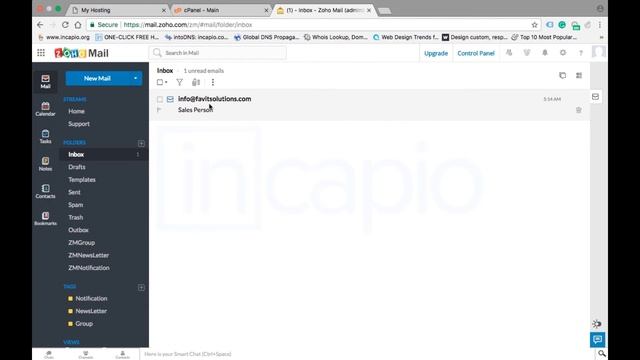The height and width of the screenshot is (360, 640).
Task: Click the Search in Mail field
Action: 218,53
